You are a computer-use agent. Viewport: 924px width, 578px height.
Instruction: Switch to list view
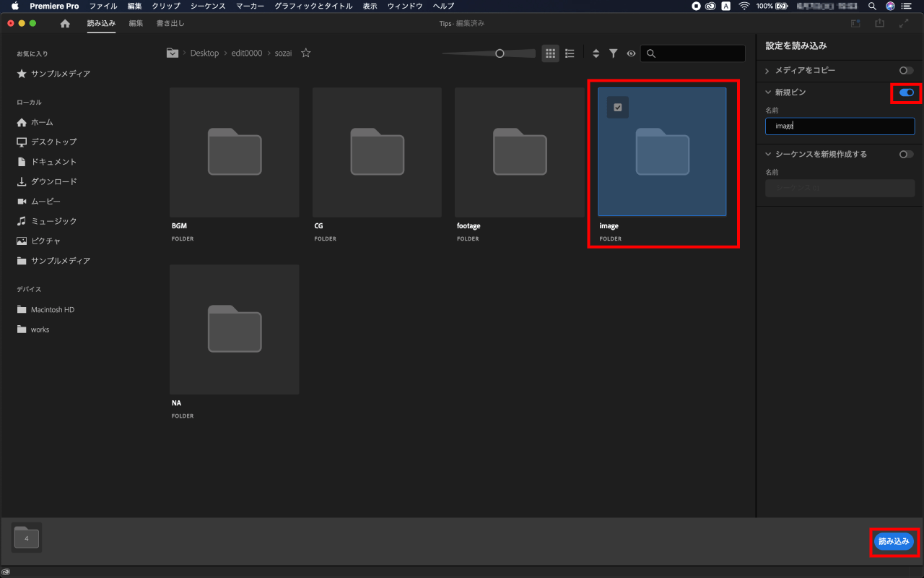tap(570, 53)
